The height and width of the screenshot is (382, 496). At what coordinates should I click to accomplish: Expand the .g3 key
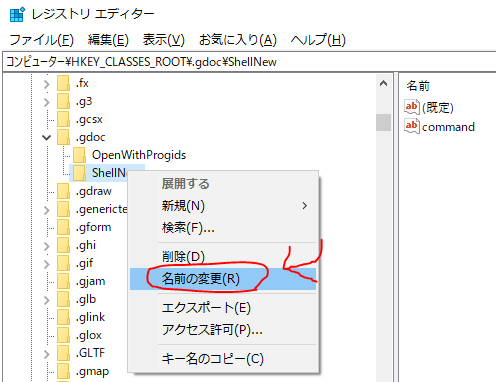click(47, 102)
